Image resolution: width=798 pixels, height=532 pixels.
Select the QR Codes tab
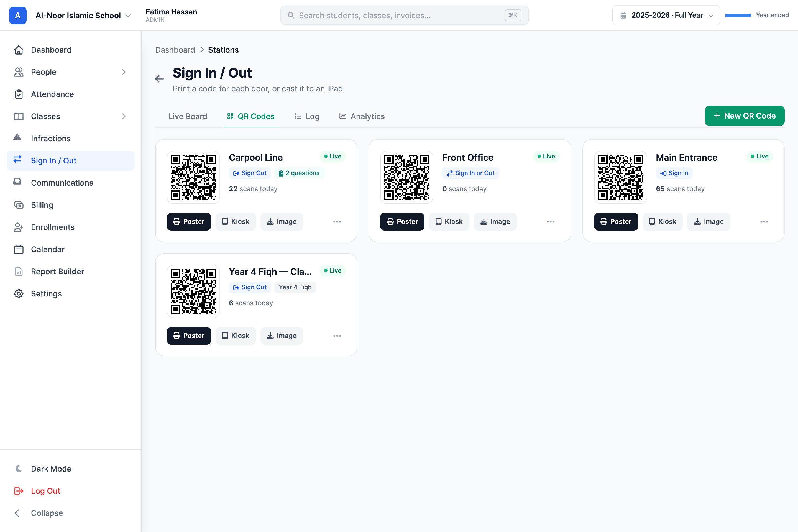pos(251,116)
